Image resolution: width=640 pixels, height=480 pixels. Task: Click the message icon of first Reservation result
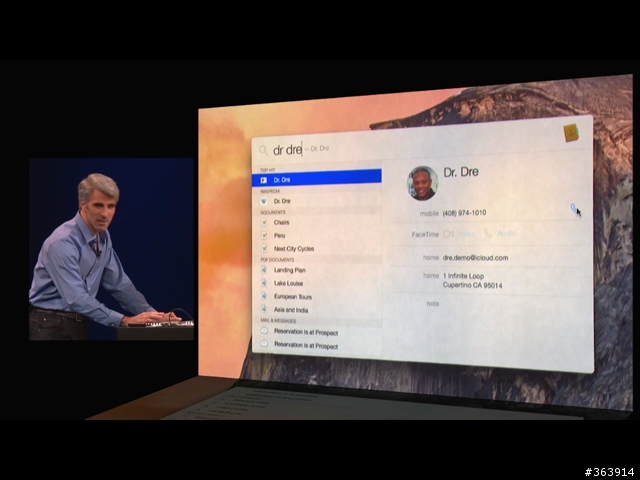(x=264, y=331)
